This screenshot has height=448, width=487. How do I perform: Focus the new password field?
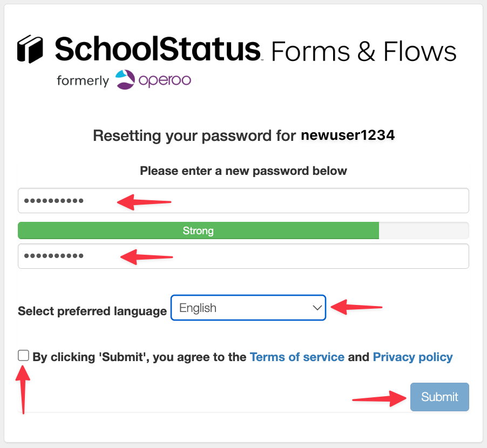pos(243,201)
